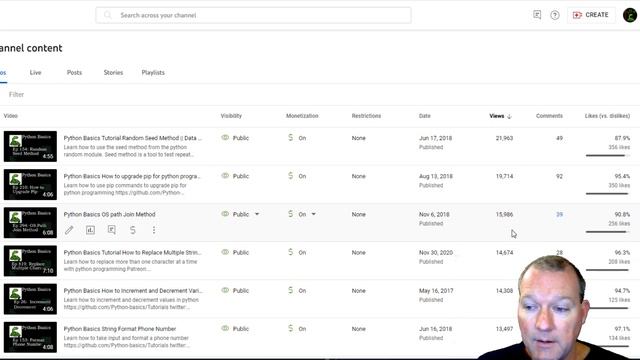Click the Views sort arrow icon
This screenshot has height=360, width=640.
(x=509, y=116)
